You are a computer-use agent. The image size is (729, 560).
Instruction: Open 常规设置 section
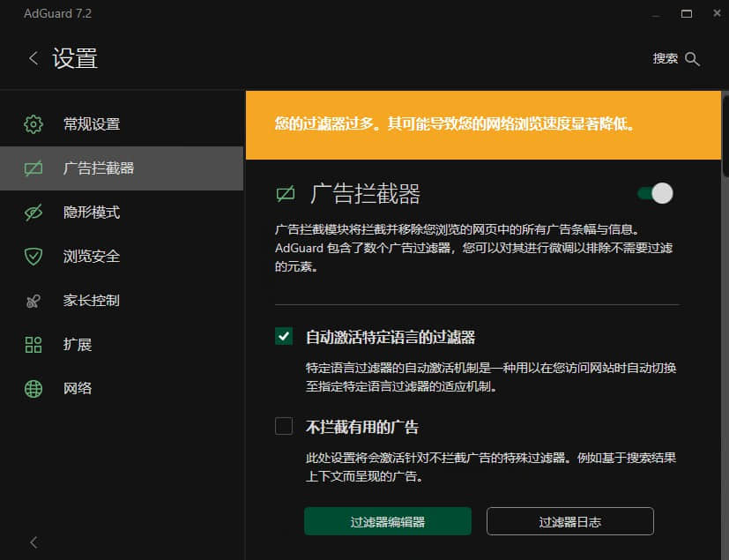[x=122, y=124]
